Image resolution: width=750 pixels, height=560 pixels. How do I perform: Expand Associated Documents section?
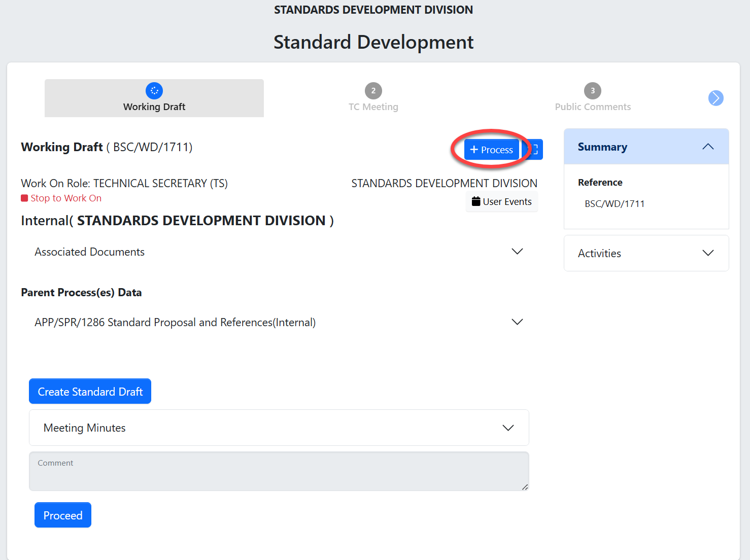point(517,252)
